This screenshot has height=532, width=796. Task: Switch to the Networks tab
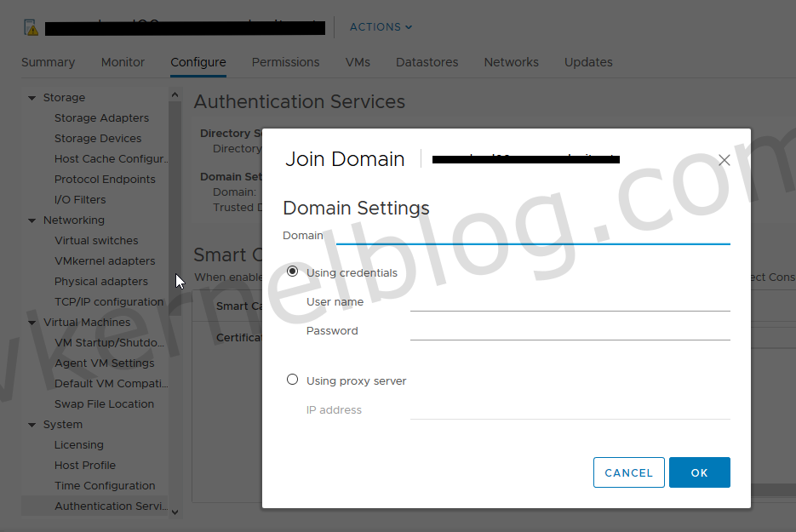click(511, 62)
